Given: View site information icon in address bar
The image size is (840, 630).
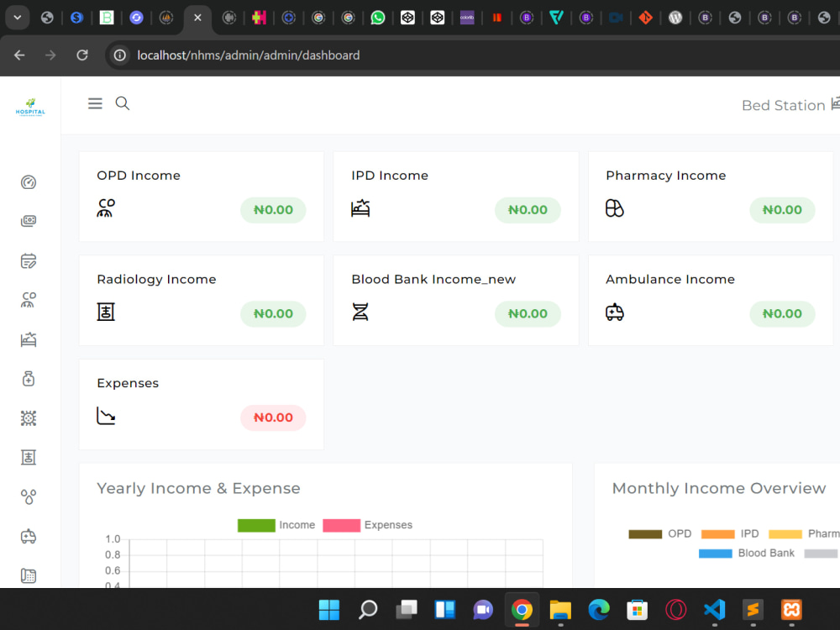Looking at the screenshot, I should pos(120,55).
